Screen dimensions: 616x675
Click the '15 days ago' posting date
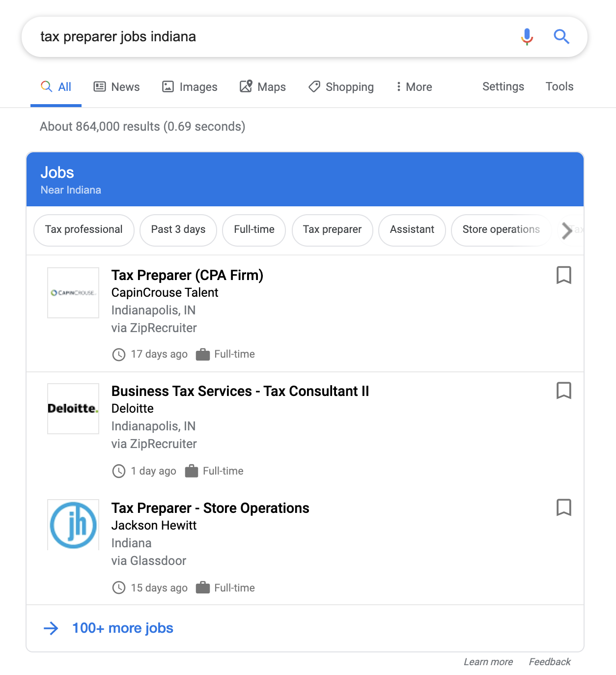pyautogui.click(x=159, y=588)
